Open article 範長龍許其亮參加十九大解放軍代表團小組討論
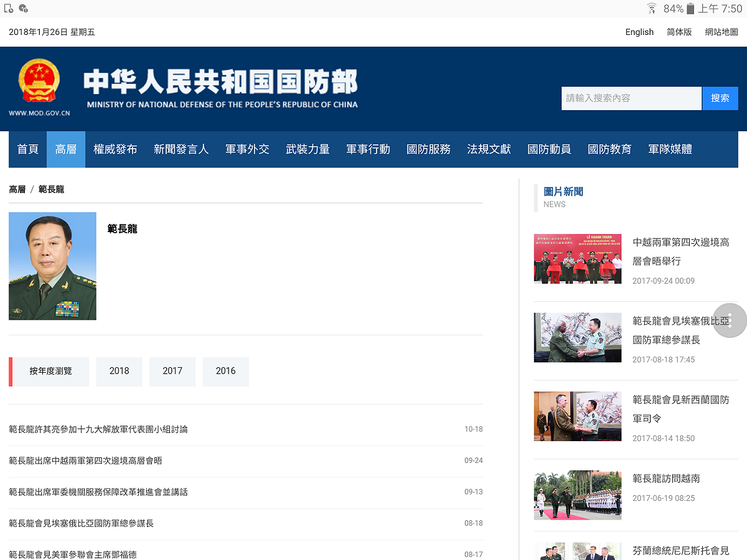 98,429
